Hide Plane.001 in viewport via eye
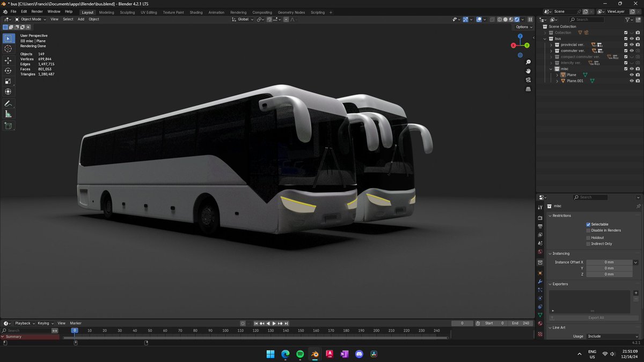 pyautogui.click(x=632, y=80)
